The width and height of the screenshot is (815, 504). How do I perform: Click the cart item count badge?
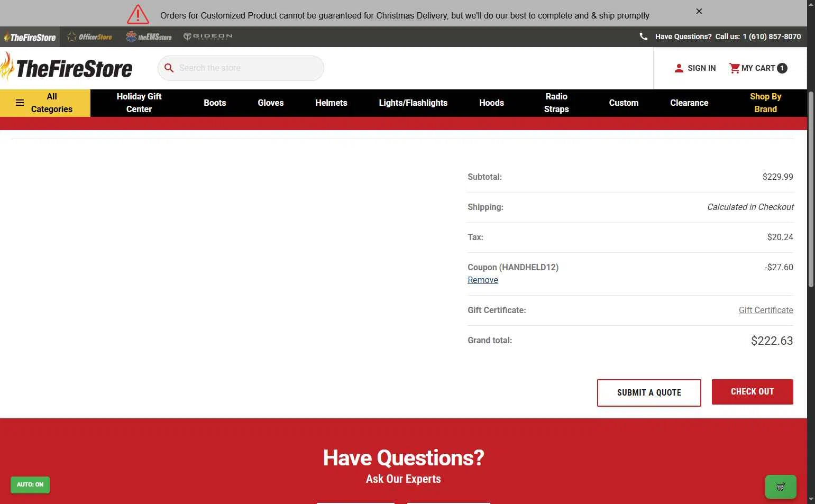(782, 68)
